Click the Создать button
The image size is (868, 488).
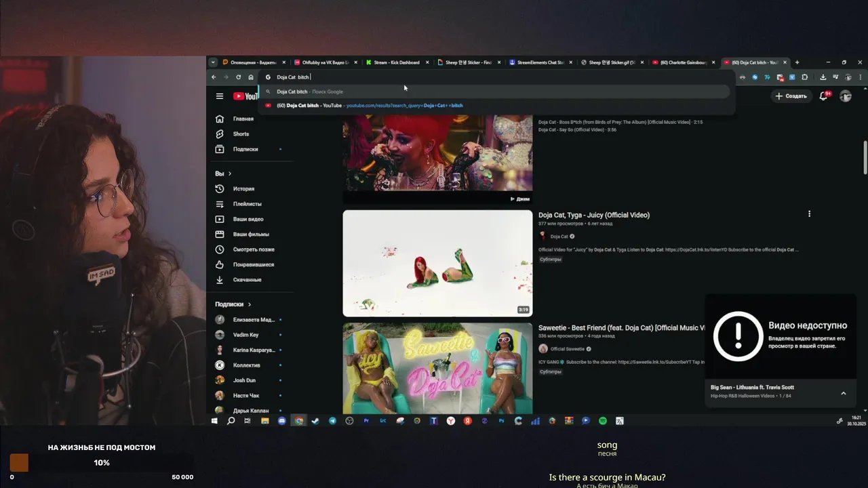tap(791, 96)
